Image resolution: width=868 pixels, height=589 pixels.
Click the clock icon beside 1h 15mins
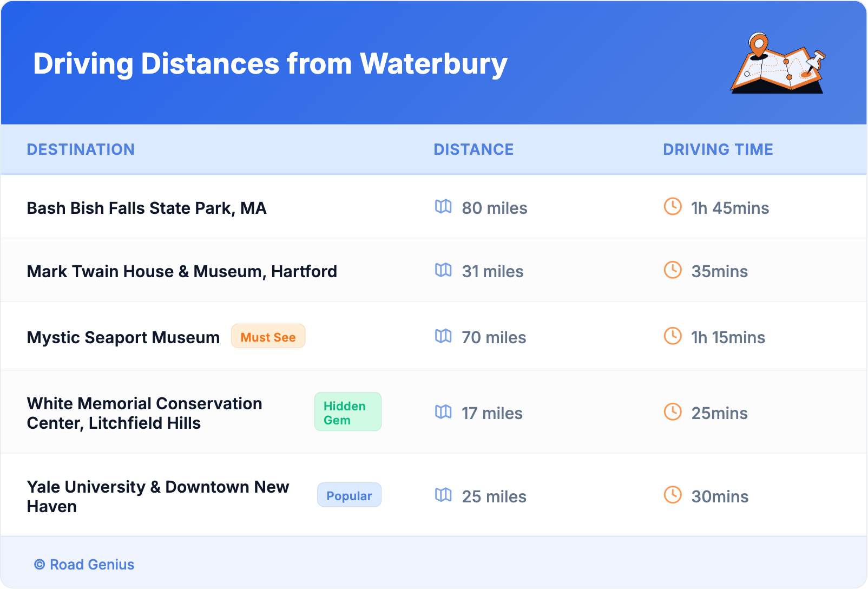tap(673, 336)
